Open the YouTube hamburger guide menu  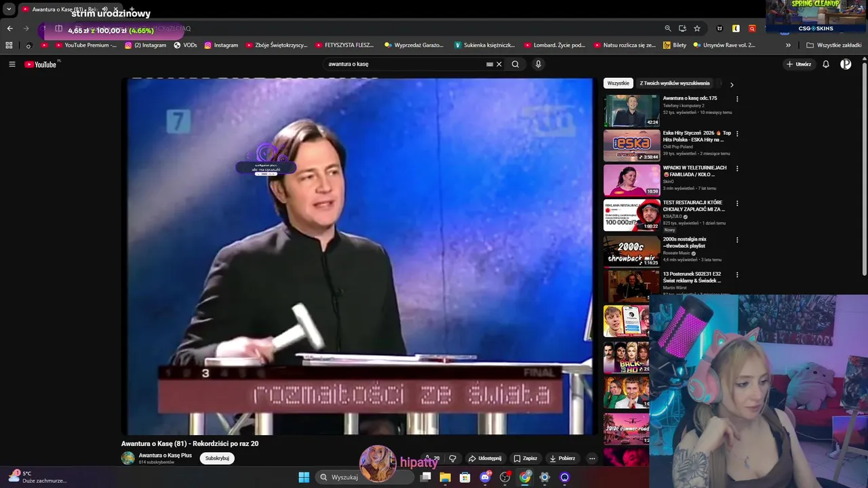point(12,64)
